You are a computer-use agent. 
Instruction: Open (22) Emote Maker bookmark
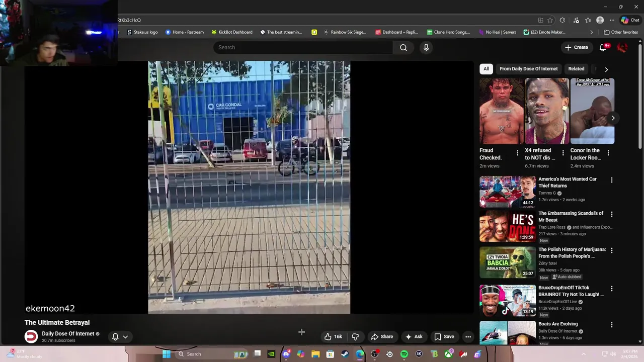coord(544,32)
